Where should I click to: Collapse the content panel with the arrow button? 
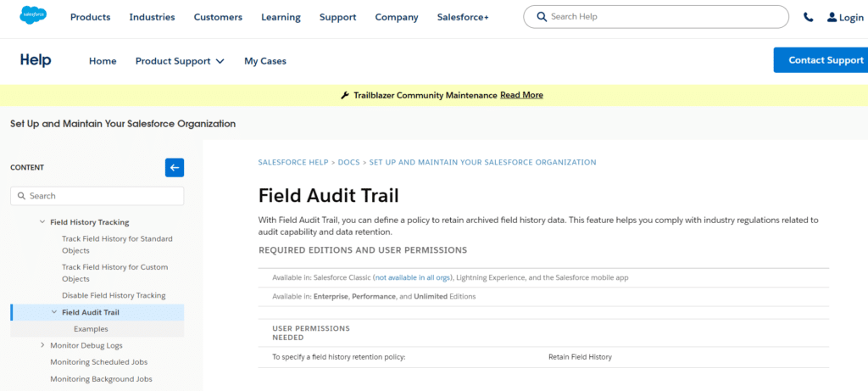175,168
